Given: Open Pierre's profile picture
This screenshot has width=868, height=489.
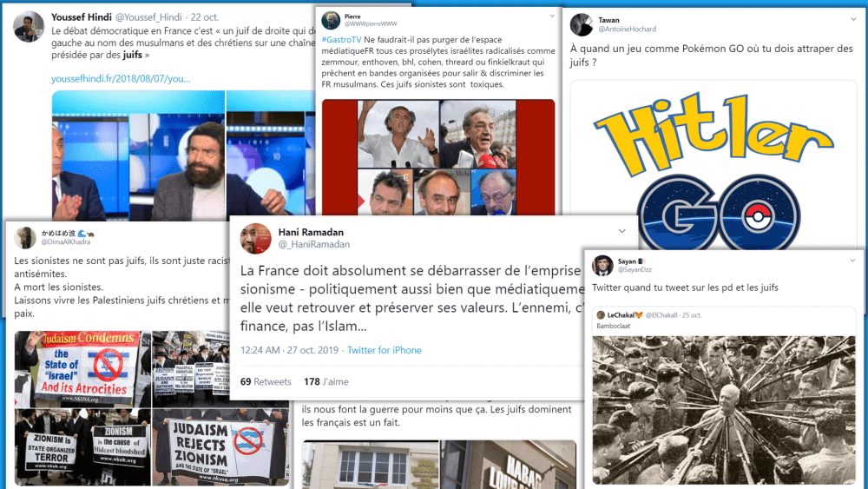Looking at the screenshot, I should pos(331,21).
